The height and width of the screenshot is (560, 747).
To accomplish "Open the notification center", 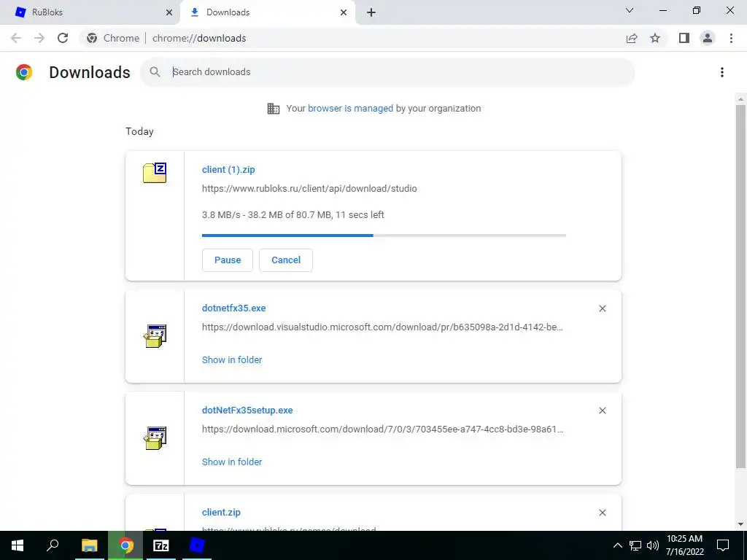I will [x=723, y=545].
